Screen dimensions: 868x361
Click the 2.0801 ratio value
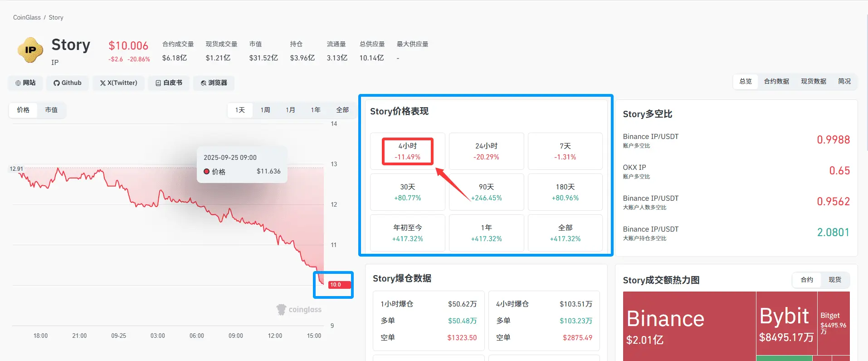click(833, 232)
